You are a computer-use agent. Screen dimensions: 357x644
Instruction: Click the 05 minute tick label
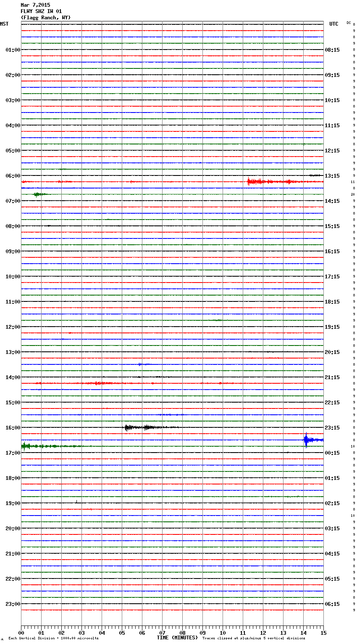(122, 633)
